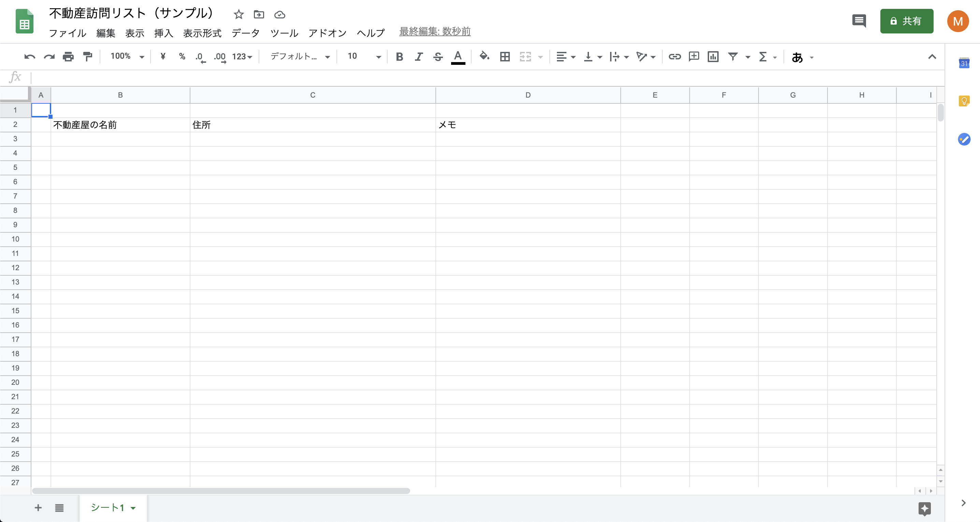Open filter views dropdown arrow

coord(748,57)
